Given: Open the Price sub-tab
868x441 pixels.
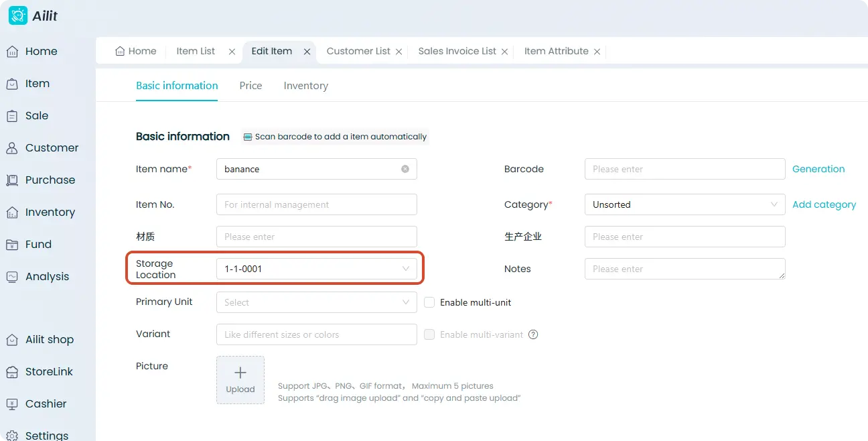Looking at the screenshot, I should pyautogui.click(x=250, y=86).
